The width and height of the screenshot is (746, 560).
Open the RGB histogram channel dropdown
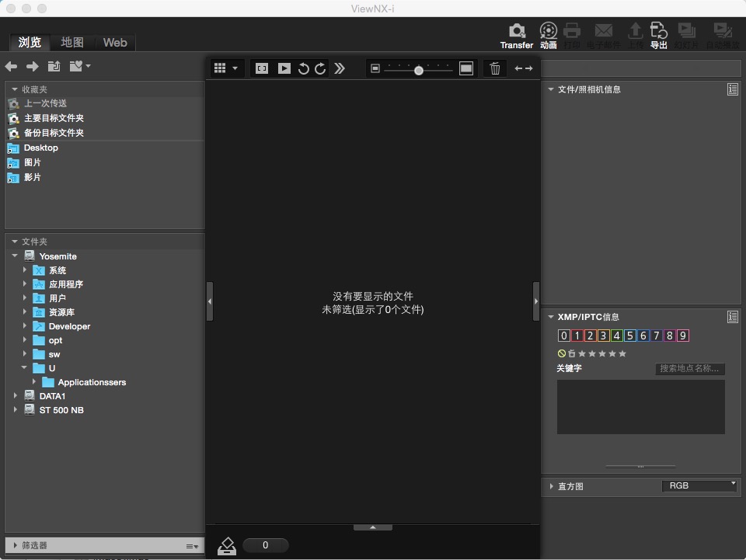[x=699, y=485]
